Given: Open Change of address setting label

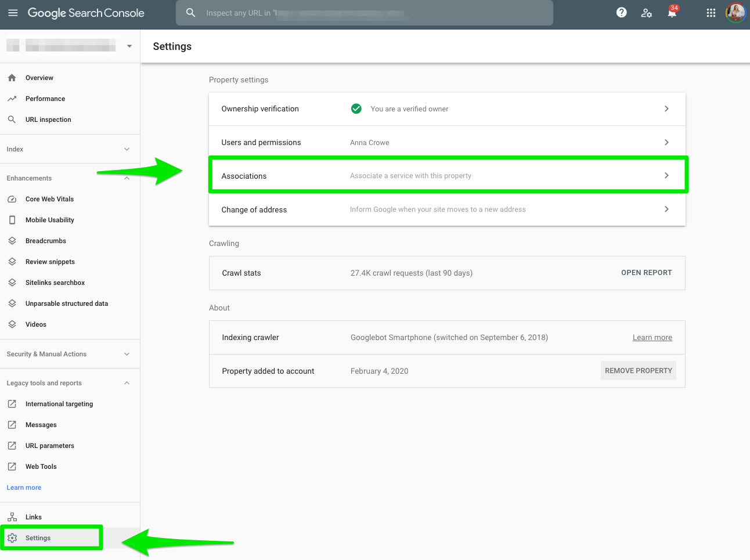Looking at the screenshot, I should point(254,209).
